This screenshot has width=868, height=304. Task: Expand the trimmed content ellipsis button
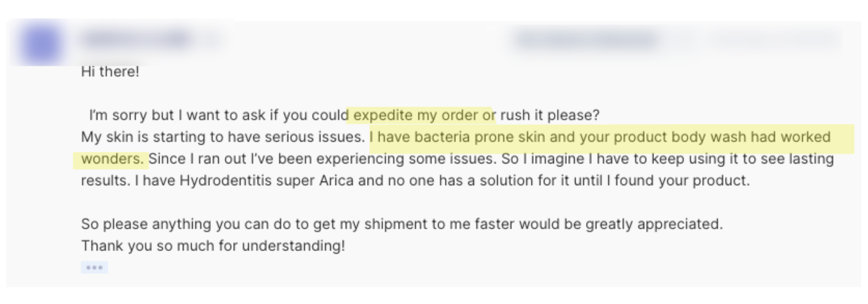pos(94,268)
